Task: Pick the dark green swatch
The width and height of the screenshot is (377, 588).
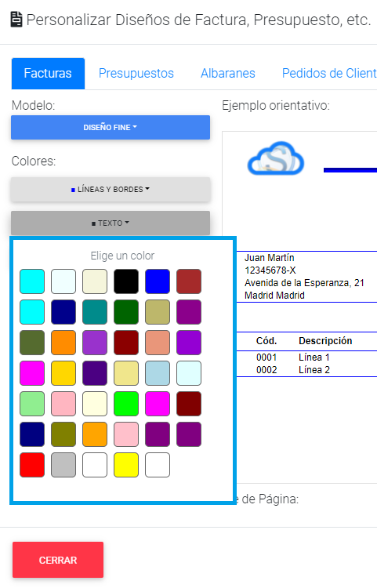Action: click(126, 312)
